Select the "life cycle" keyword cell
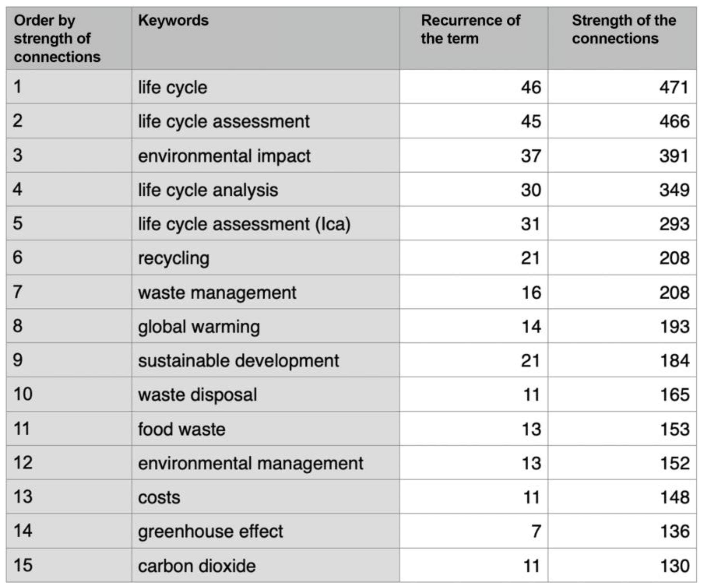 [x=173, y=88]
